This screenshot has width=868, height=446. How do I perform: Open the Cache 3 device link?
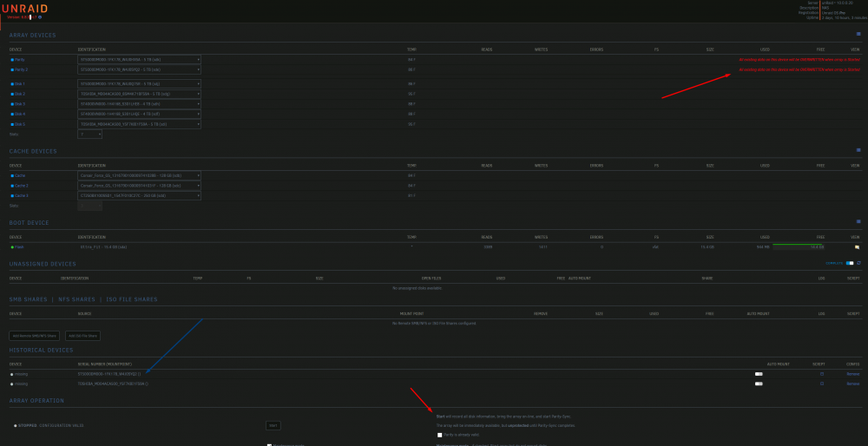[21, 195]
